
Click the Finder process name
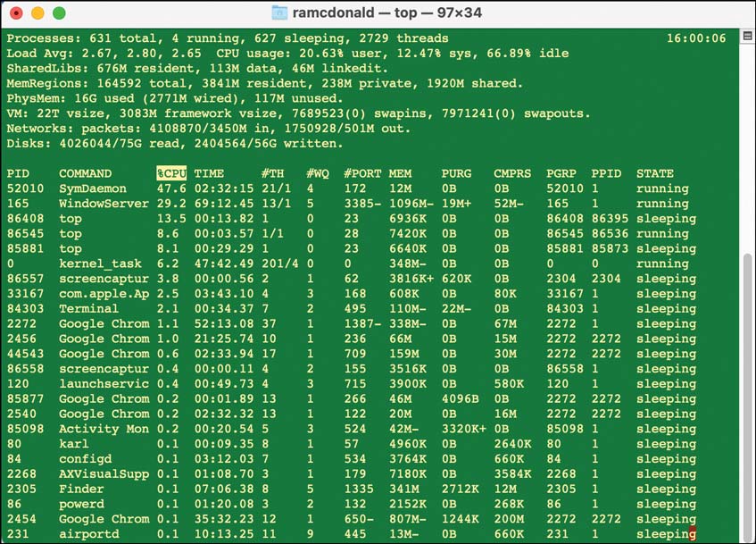pyautogui.click(x=81, y=489)
